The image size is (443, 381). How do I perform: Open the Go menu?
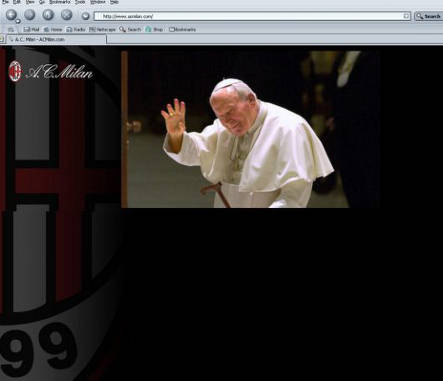[x=42, y=2]
